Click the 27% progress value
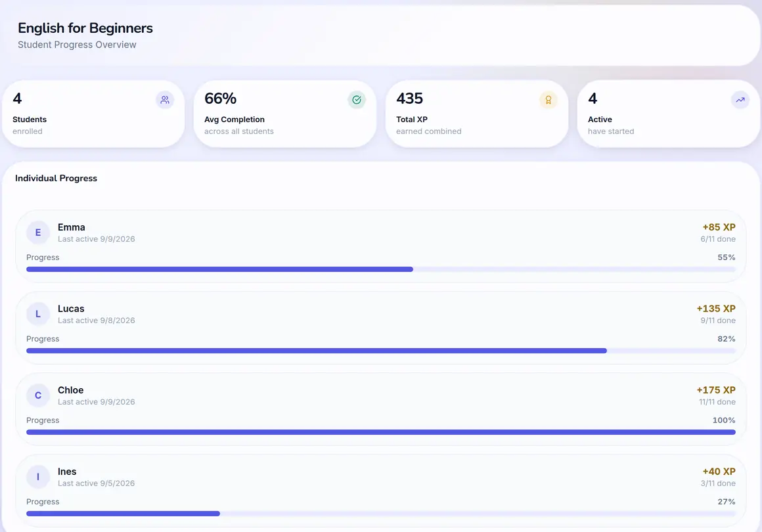762x532 pixels. coord(727,502)
